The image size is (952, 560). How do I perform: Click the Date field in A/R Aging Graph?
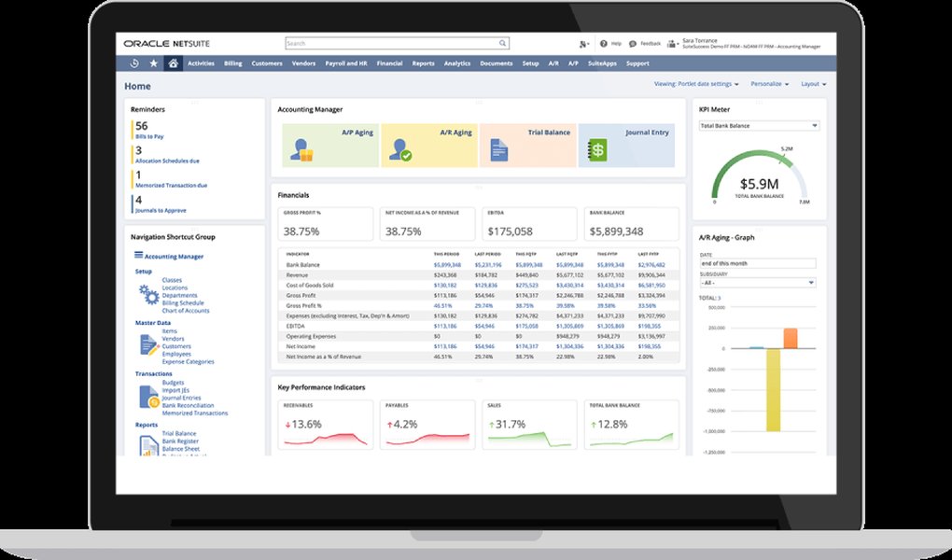pyautogui.click(x=758, y=263)
